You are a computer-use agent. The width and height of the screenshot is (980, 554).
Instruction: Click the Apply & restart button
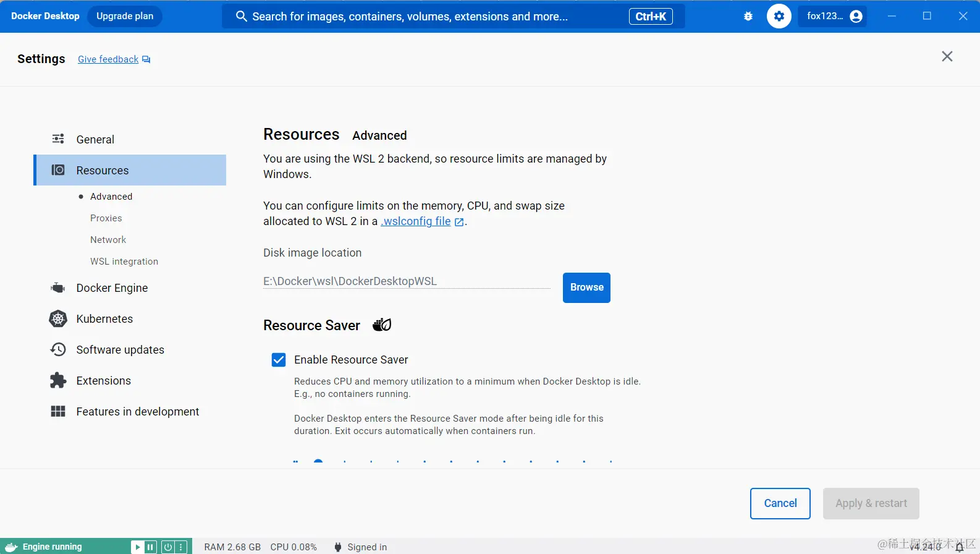pos(871,503)
